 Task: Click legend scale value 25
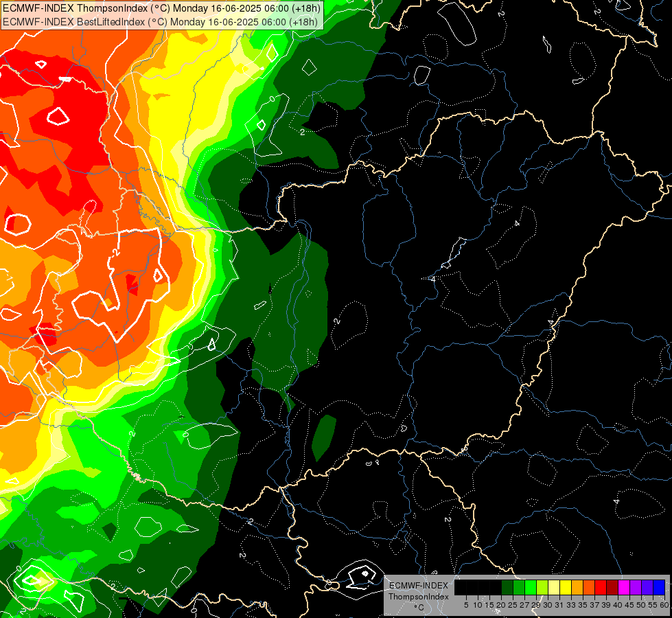pyautogui.click(x=513, y=605)
